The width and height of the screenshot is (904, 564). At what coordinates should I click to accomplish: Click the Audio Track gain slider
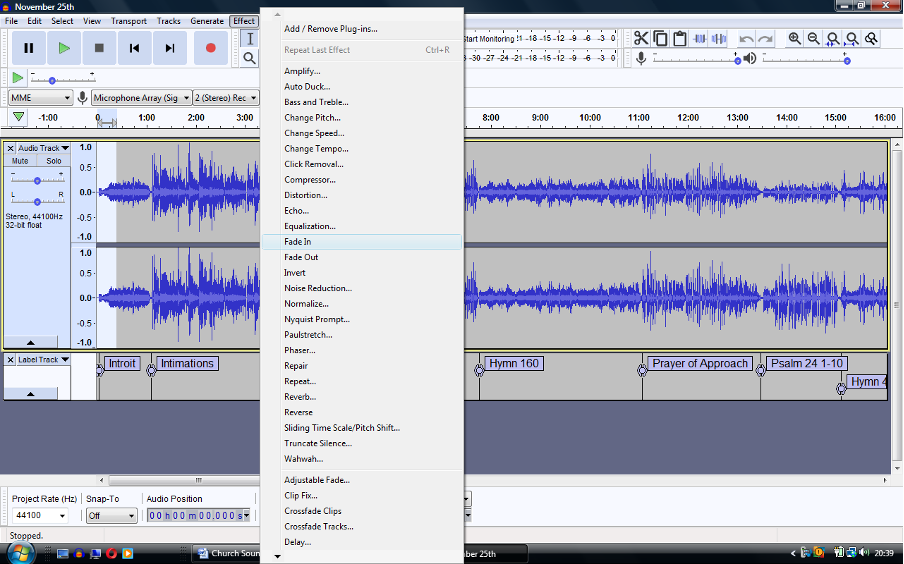37,180
